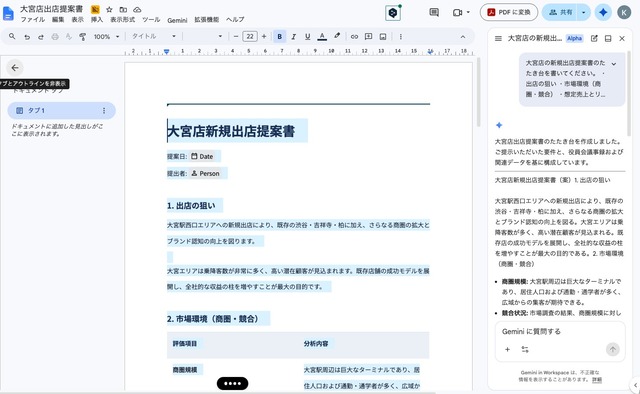This screenshot has height=394, width=640.
Task: Decrease the font size
Action: pos(236,37)
